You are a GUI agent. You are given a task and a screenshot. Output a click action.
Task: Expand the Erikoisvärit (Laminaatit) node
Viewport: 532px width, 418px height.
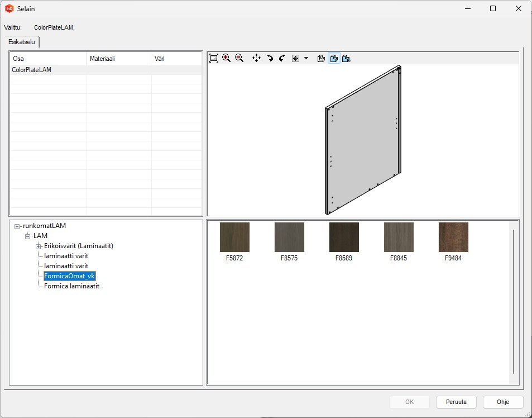click(38, 246)
